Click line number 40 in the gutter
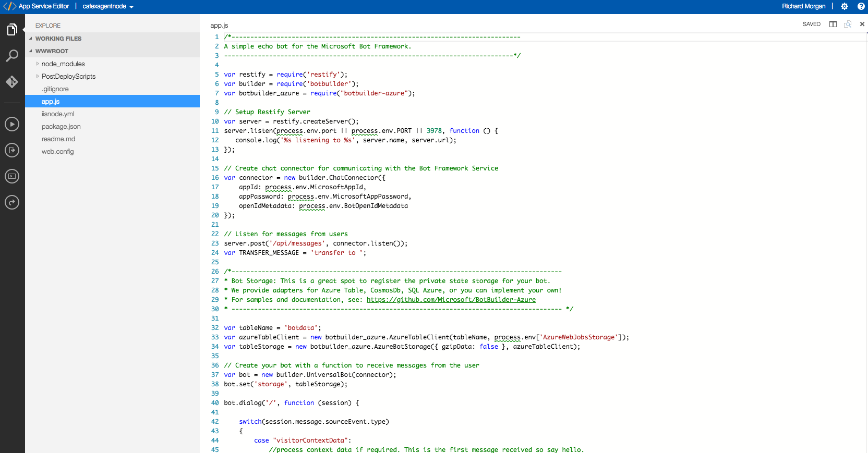 [x=215, y=402]
